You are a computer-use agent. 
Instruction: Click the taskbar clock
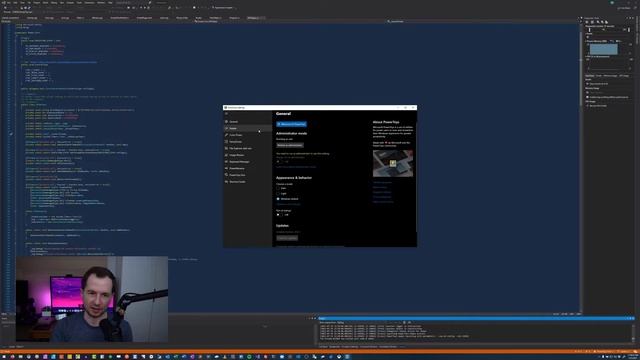click(x=632, y=357)
